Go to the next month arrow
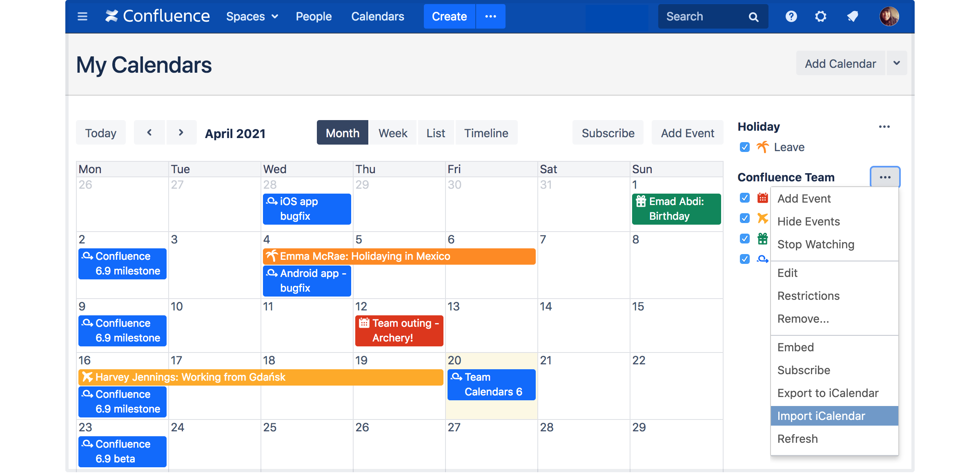Screen dimensions: 980x473 pos(181,132)
